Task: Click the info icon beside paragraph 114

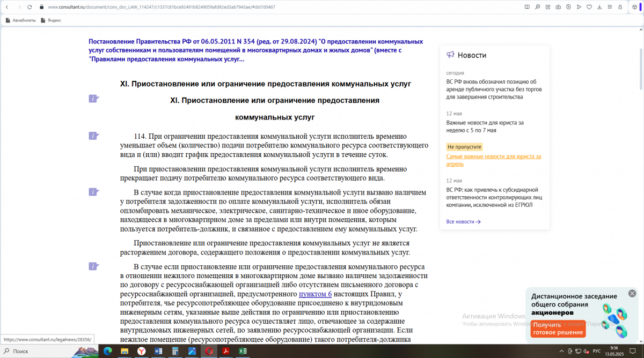Action: click(93, 136)
